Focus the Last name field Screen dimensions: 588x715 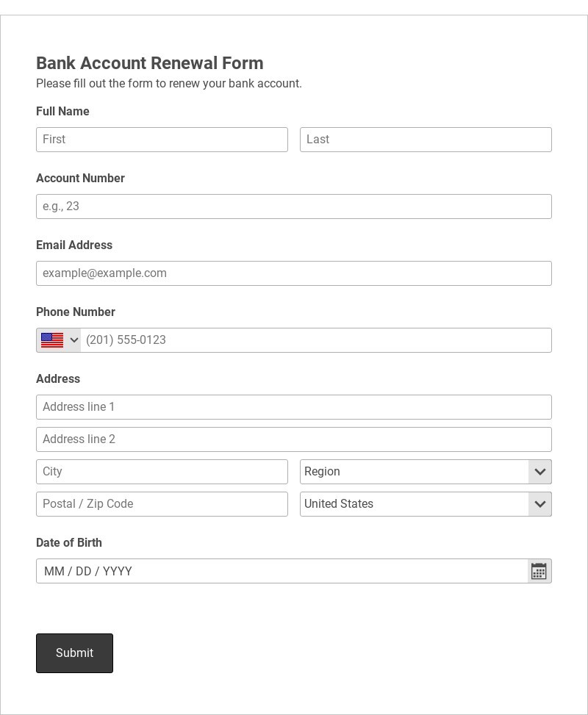coord(426,140)
